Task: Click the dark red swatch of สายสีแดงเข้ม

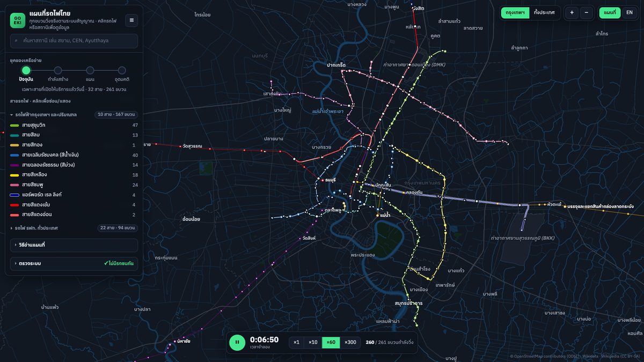Action: [14, 205]
